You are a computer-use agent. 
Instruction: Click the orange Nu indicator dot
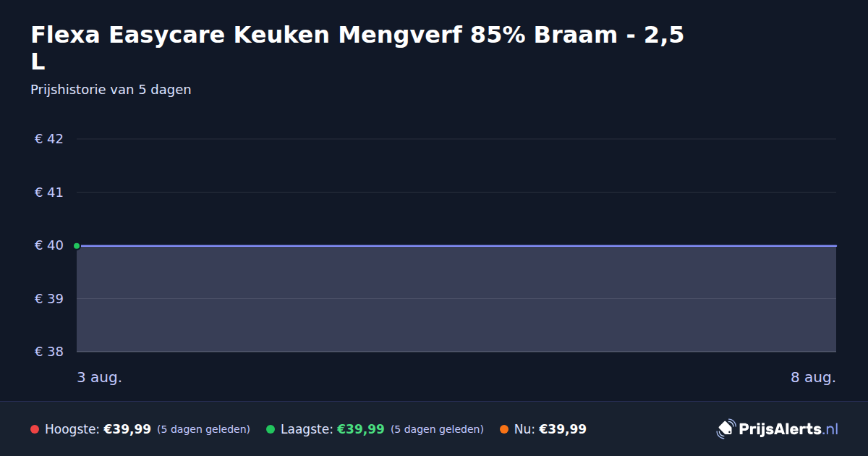(x=504, y=429)
